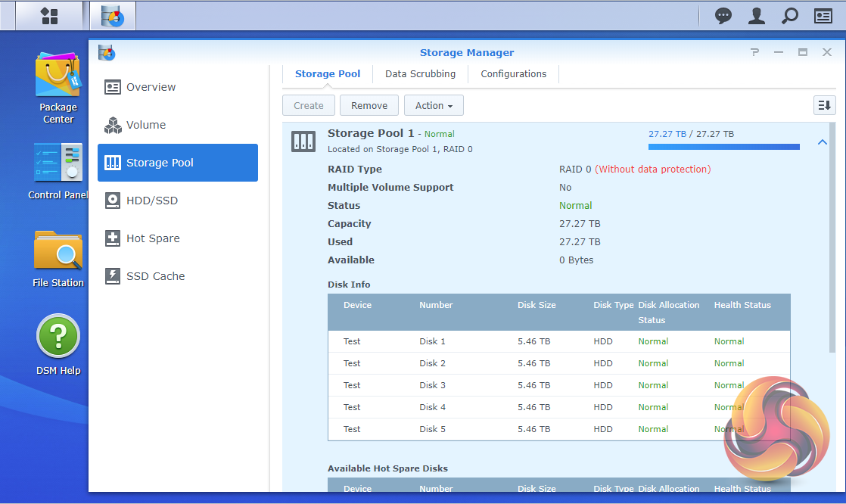Collapse Storage Pool 1 details chevron

coord(823,142)
